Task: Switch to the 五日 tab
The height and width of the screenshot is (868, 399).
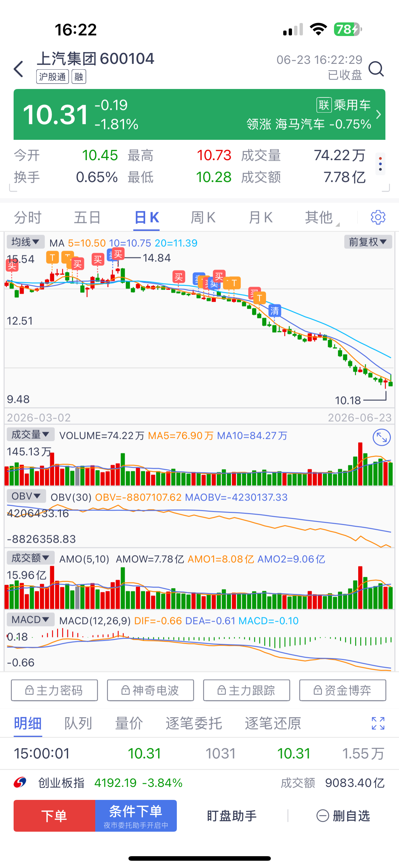Action: coord(87,217)
